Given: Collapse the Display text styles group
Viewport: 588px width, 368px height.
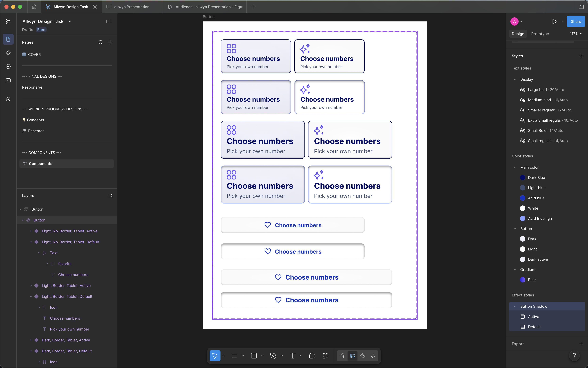Looking at the screenshot, I should pyautogui.click(x=515, y=80).
